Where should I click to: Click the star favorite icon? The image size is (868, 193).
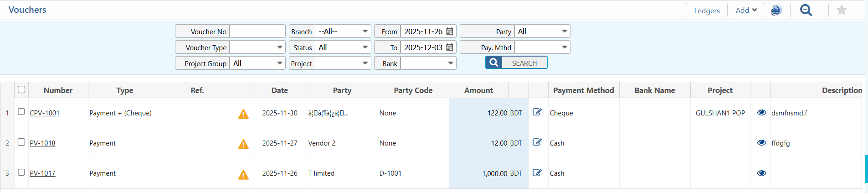pos(841,10)
